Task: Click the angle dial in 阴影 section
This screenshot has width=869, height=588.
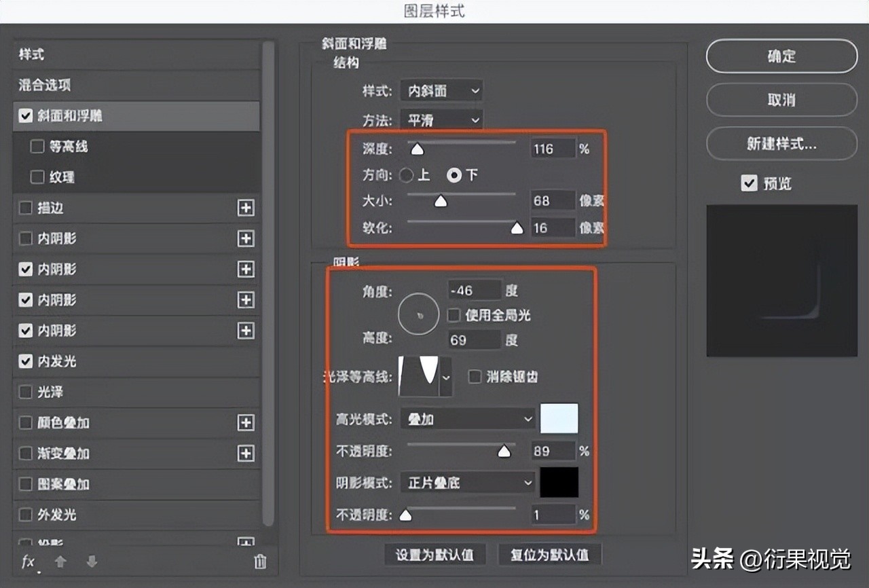Action: coord(418,314)
